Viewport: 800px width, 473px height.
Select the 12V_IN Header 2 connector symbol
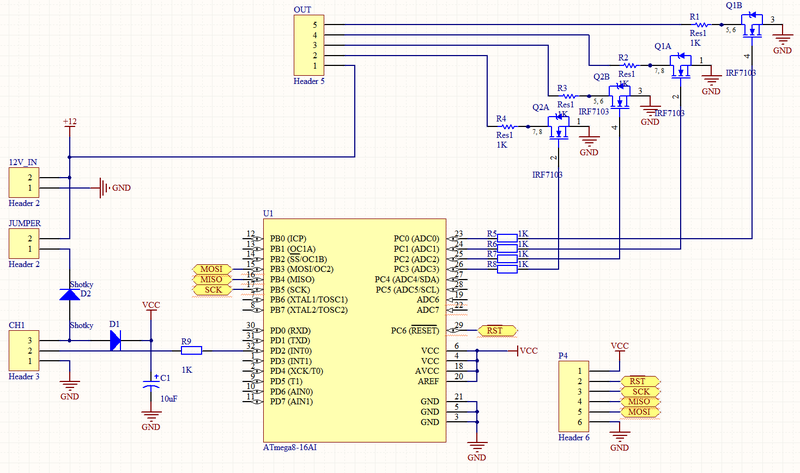pyautogui.click(x=24, y=183)
